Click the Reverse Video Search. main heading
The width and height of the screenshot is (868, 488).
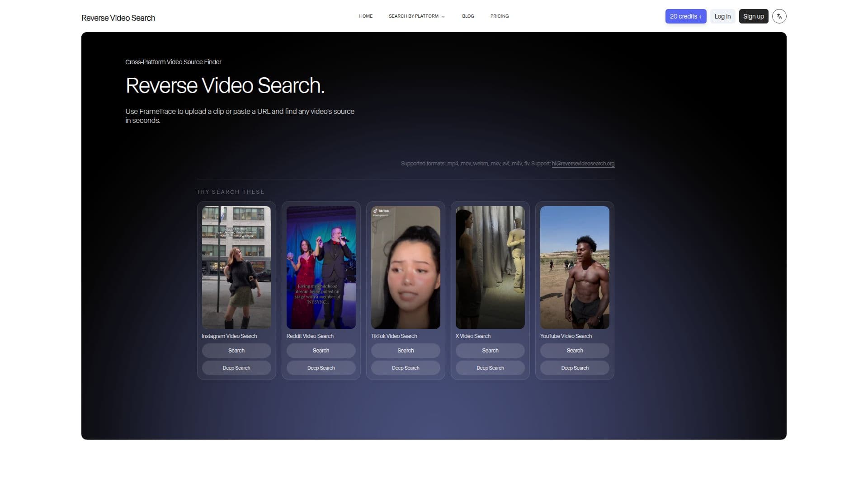click(225, 85)
